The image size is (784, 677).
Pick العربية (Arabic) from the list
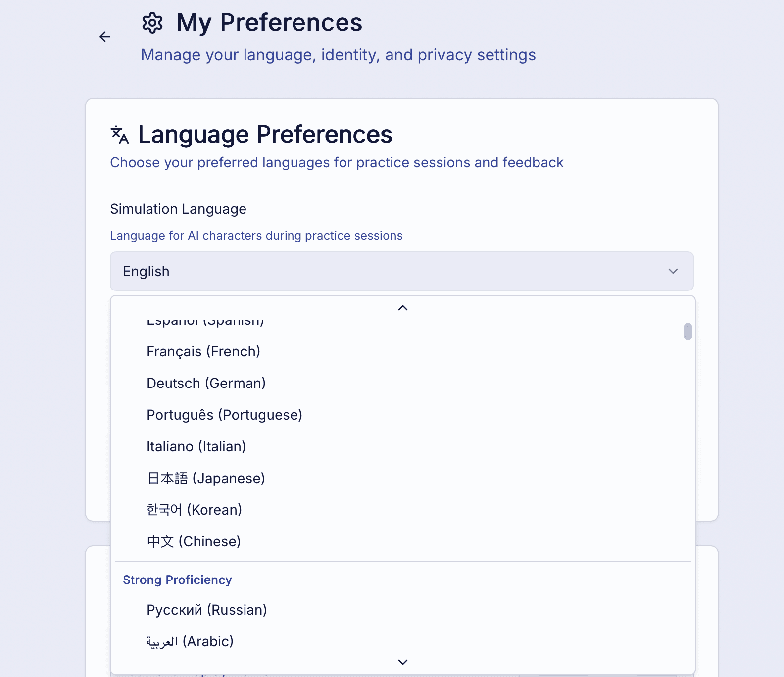(x=190, y=641)
